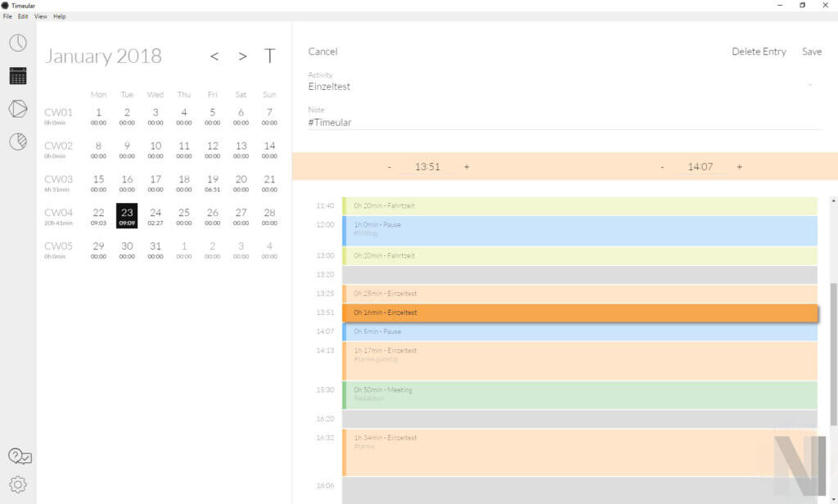Select the green Meeting entry at 15:30
This screenshot has height=504, width=838.
579,394
